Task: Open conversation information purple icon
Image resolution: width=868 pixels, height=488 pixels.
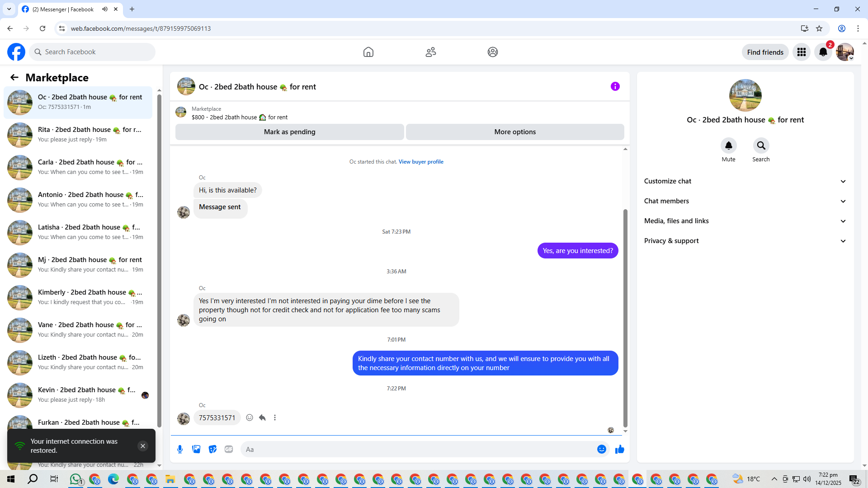Action: click(x=615, y=86)
